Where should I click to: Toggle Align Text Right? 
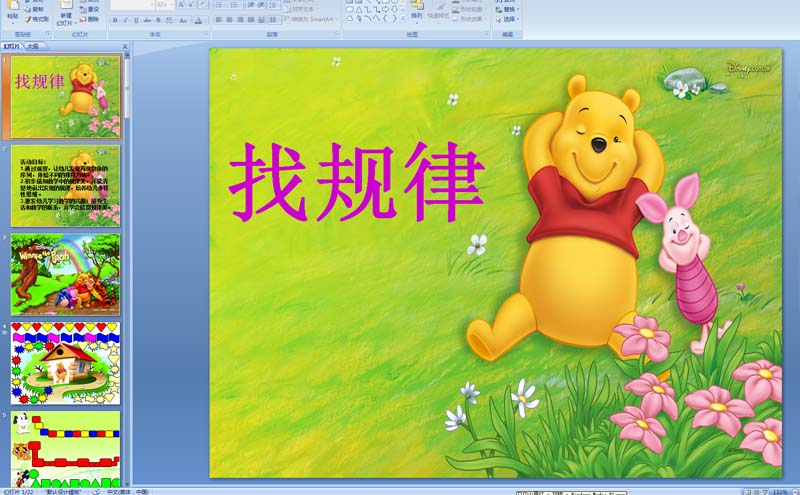[240, 19]
